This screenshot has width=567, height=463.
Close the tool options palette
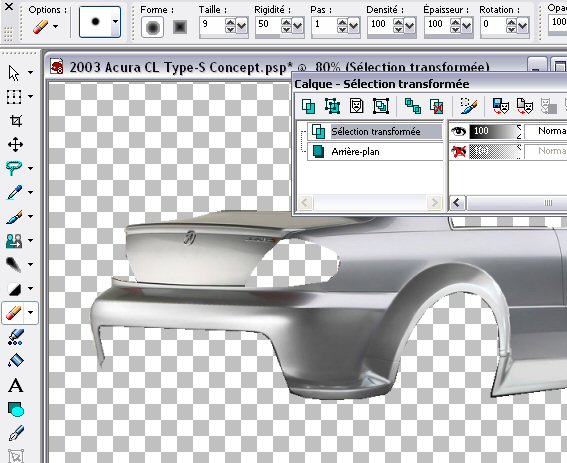(9, 7)
